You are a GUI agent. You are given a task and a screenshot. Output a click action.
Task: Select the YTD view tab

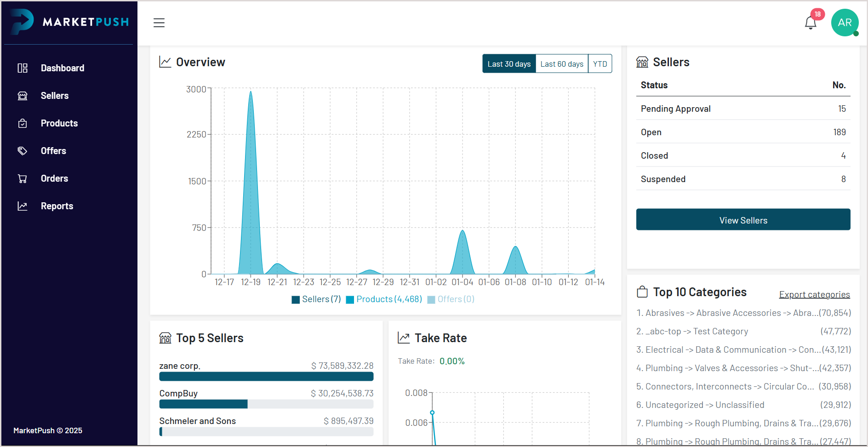[x=600, y=63]
